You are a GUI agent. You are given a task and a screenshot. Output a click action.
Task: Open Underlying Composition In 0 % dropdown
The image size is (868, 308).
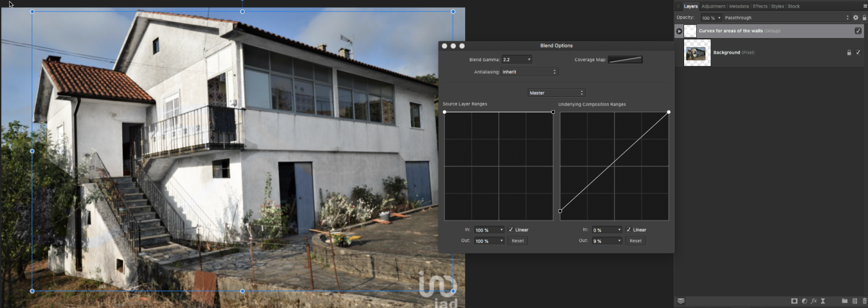tap(607, 230)
